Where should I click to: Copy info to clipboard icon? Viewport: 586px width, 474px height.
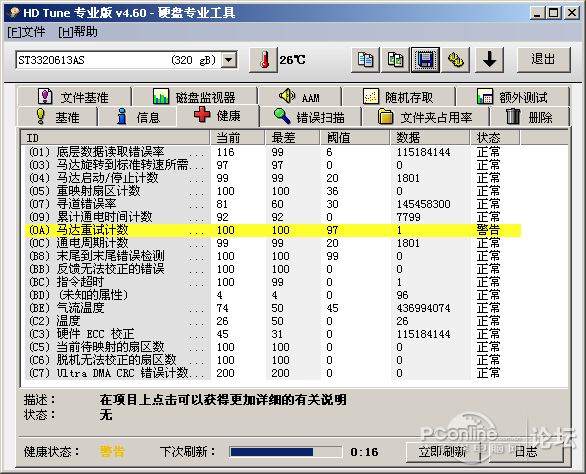point(366,60)
